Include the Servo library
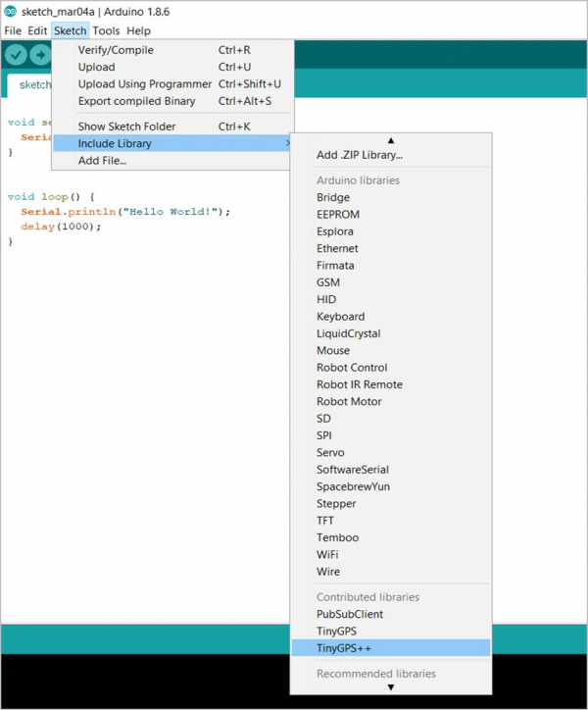The height and width of the screenshot is (710, 588). pos(391,452)
